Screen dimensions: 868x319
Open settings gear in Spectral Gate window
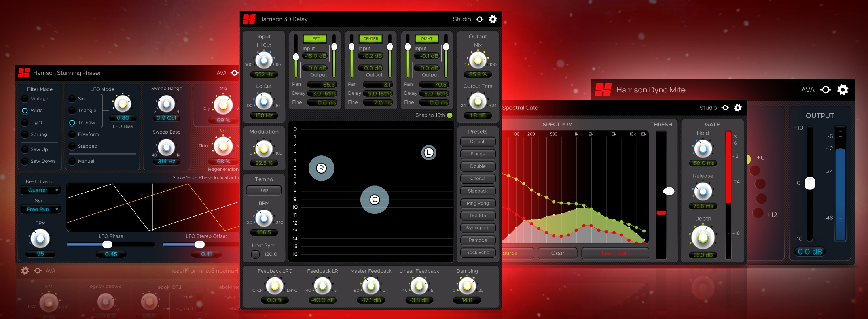pos(738,108)
